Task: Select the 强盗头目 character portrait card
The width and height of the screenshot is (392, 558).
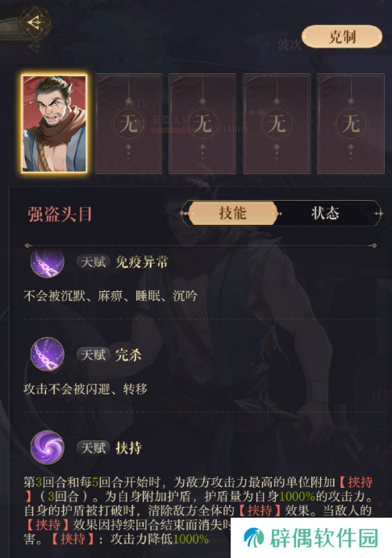Action: tap(54, 123)
